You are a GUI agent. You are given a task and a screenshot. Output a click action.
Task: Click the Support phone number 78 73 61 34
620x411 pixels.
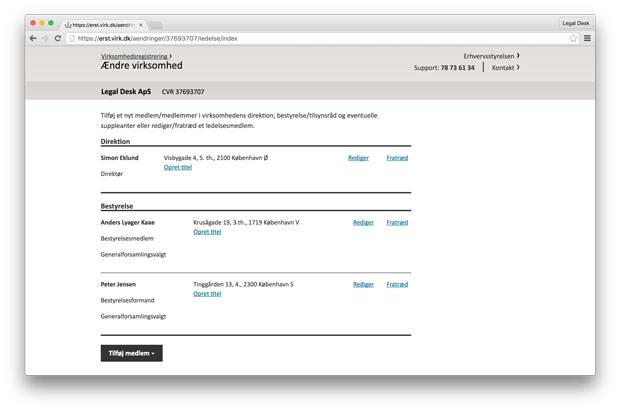[x=457, y=68]
